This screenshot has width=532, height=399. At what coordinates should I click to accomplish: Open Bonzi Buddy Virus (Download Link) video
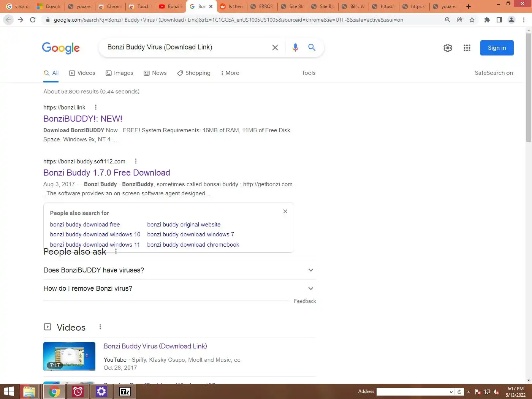[155, 346]
